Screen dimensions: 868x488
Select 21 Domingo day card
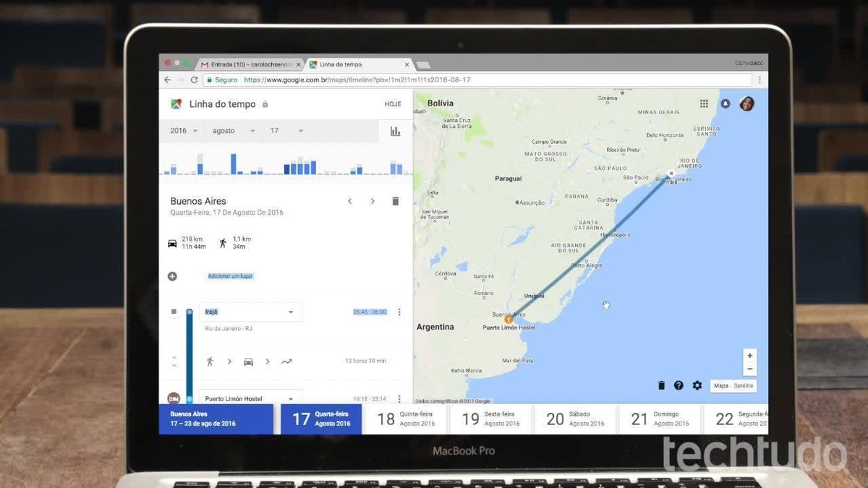(x=660, y=419)
